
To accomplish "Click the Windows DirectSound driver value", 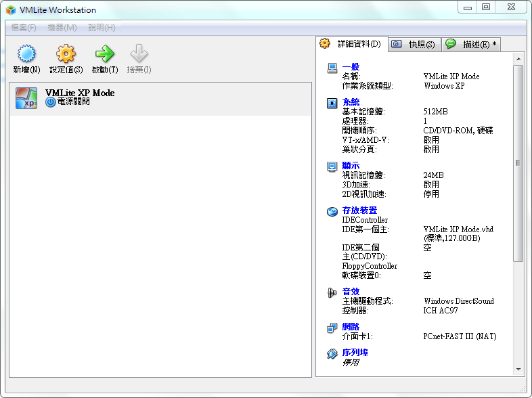I will click(459, 301).
